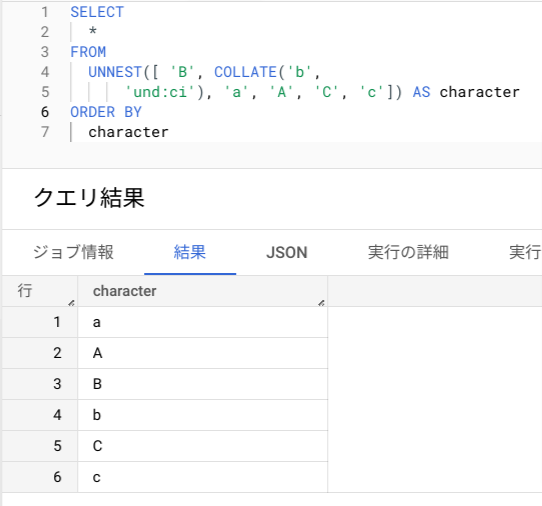Select result cell 'c' in row 6

pyautogui.click(x=203, y=477)
